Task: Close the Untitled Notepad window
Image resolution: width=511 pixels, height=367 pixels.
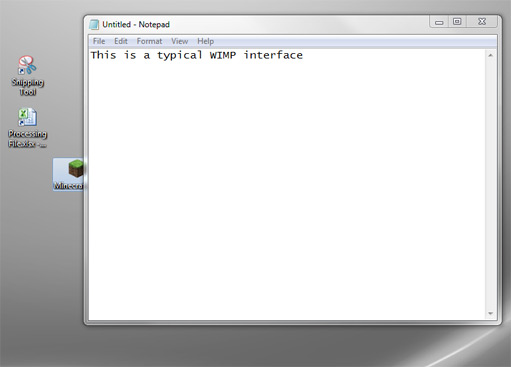Action: (x=482, y=22)
